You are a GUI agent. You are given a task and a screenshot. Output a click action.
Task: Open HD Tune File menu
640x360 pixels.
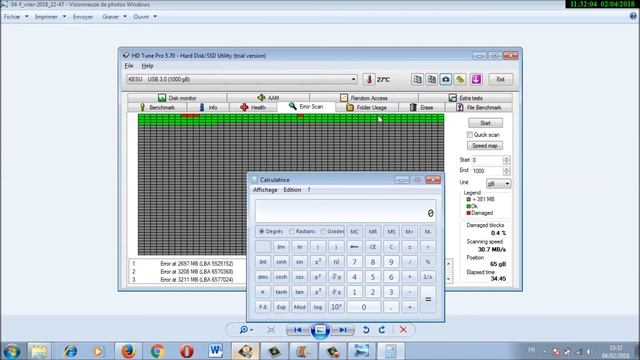(129, 66)
